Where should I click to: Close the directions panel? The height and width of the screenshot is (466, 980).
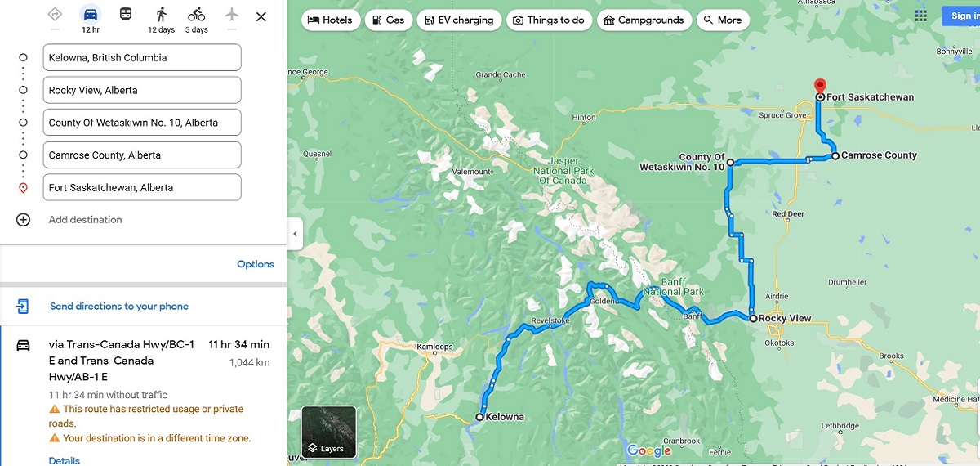pos(261,16)
